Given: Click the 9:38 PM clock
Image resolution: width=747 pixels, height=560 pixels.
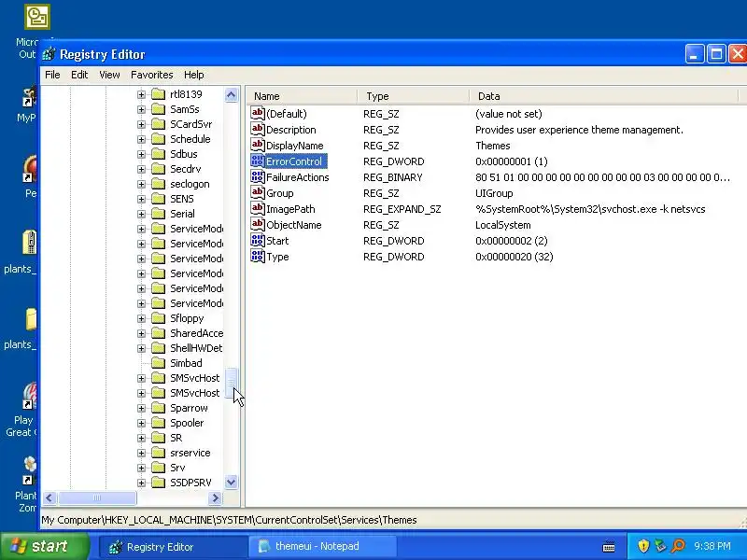Looking at the screenshot, I should point(712,546).
